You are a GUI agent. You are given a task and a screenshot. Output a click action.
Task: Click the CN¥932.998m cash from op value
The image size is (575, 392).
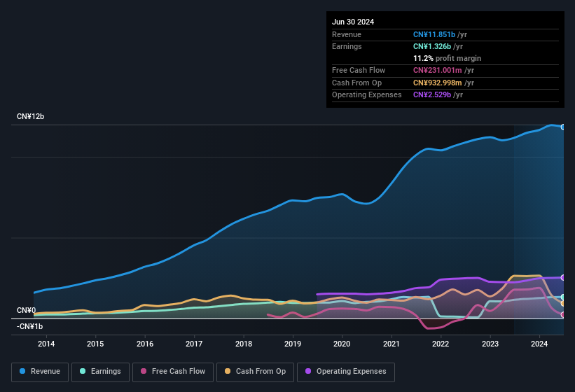point(438,83)
